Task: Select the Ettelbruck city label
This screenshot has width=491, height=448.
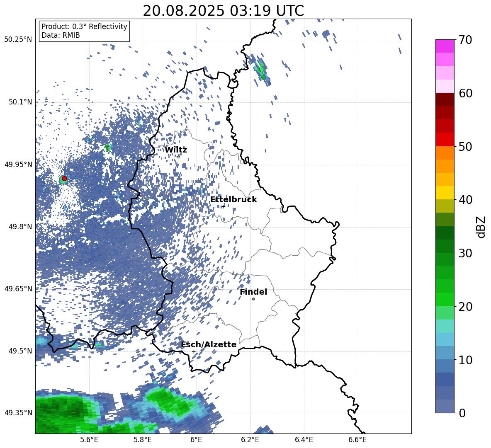Action: coord(233,199)
